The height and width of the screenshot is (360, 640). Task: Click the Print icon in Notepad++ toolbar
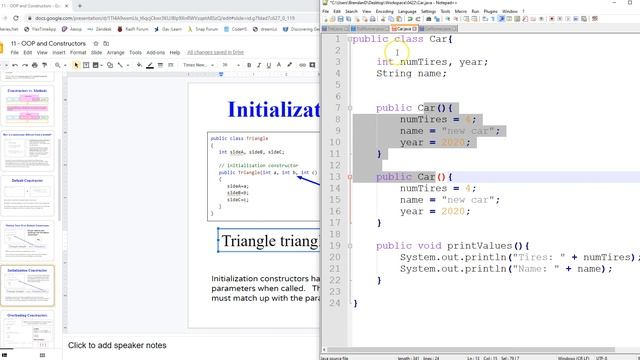click(372, 19)
